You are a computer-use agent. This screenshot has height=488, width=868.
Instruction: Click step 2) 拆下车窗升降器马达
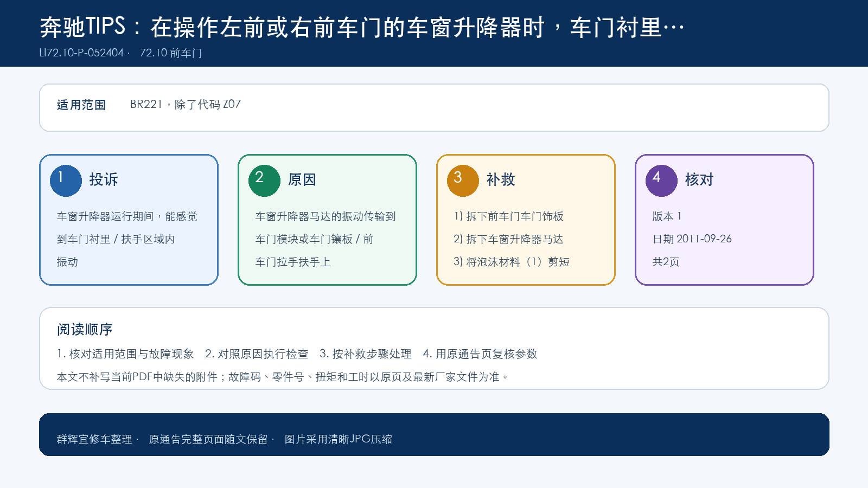509,239
